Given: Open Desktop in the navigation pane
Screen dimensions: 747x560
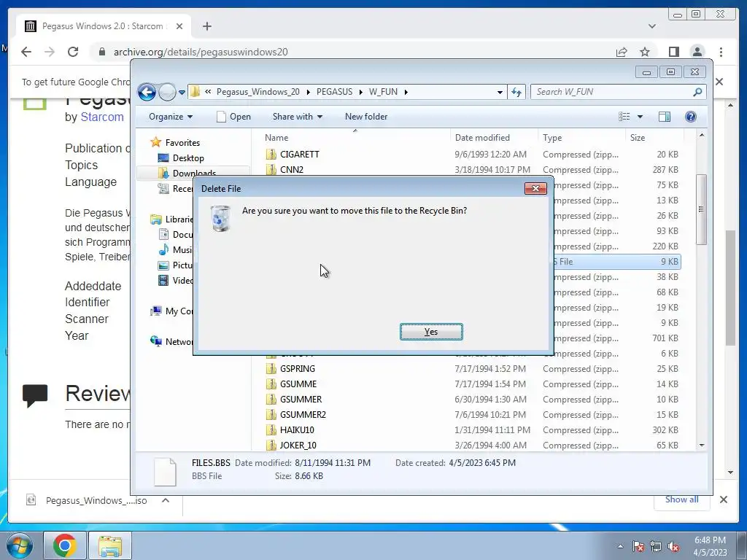Looking at the screenshot, I should (x=188, y=157).
